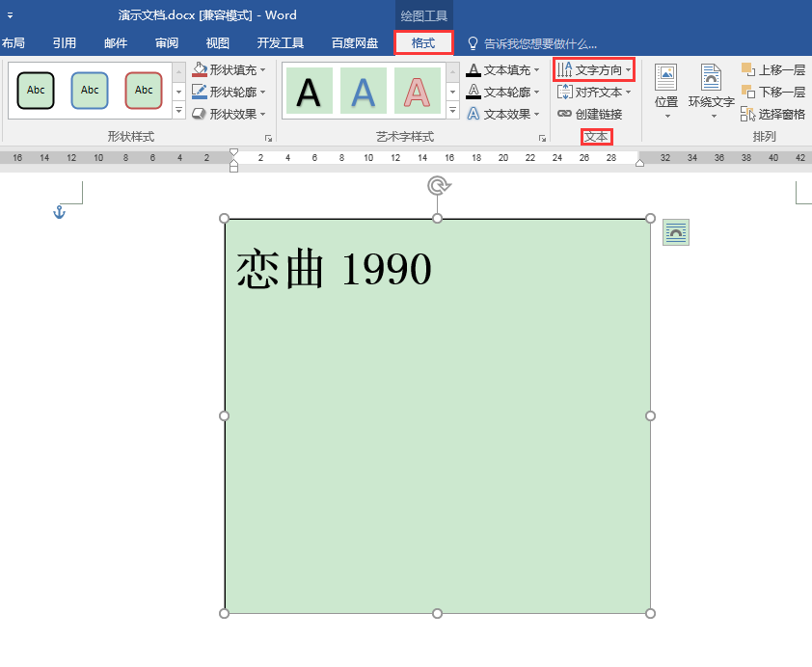Click the chain link icon
Image resolution: width=812 pixels, height=667 pixels.
564,114
